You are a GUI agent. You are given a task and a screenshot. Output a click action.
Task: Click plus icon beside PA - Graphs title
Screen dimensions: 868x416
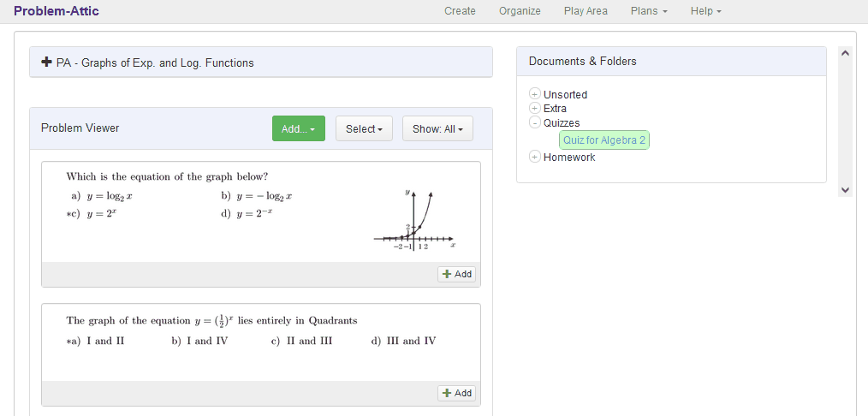click(x=47, y=62)
